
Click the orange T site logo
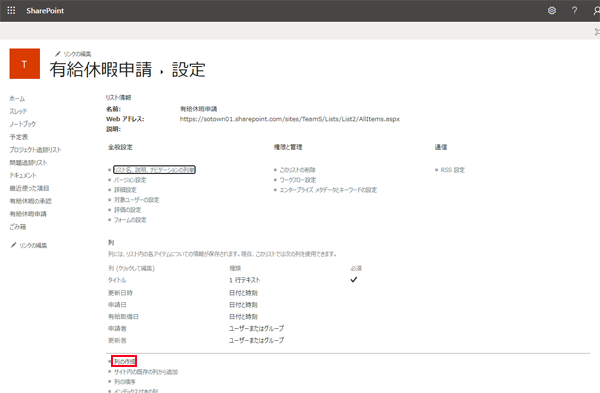click(24, 64)
